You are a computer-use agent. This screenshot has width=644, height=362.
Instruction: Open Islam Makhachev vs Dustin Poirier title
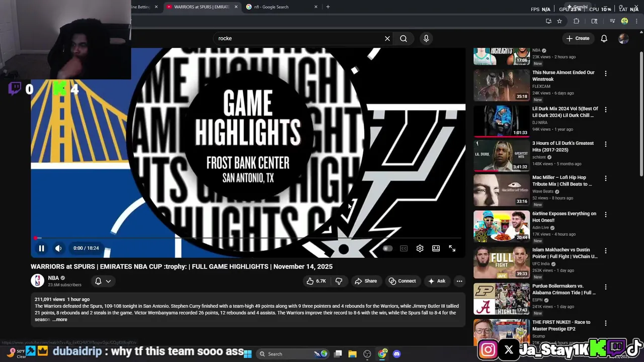coord(565,253)
